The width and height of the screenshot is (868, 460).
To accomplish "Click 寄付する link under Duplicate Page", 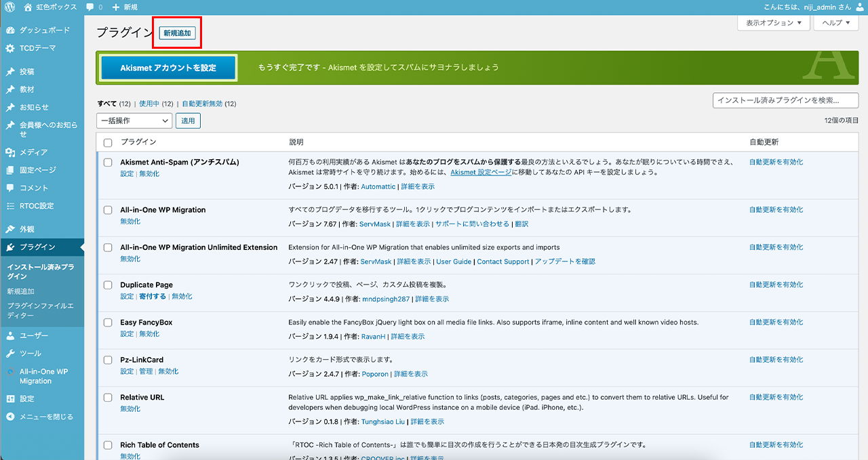I will tap(153, 296).
